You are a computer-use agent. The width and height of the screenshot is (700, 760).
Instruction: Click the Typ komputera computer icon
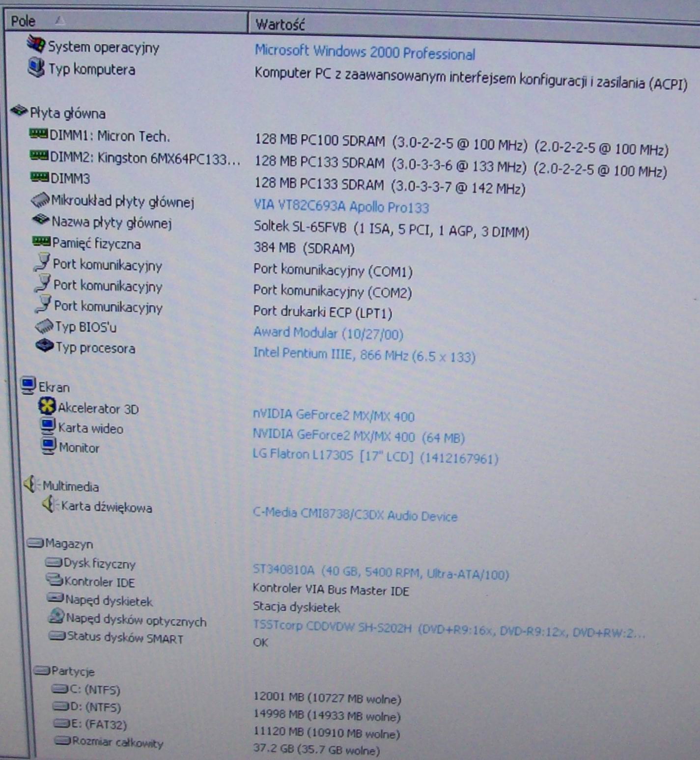click(x=36, y=67)
